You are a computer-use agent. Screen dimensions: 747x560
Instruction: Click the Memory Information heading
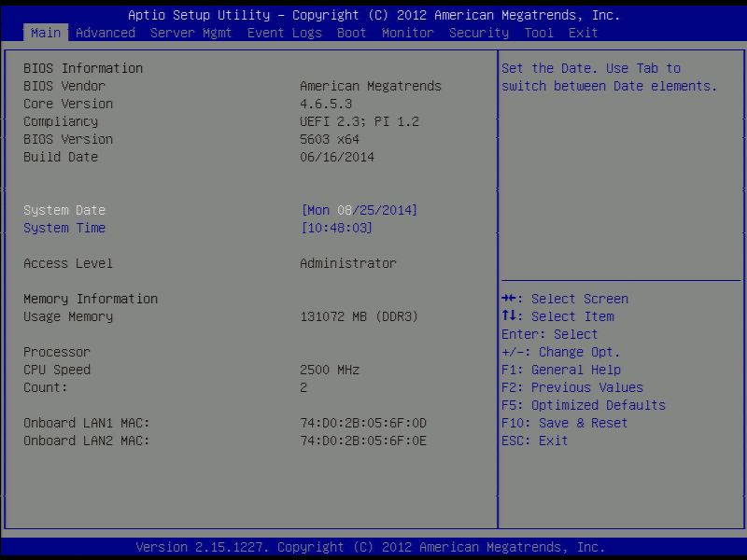(91, 299)
